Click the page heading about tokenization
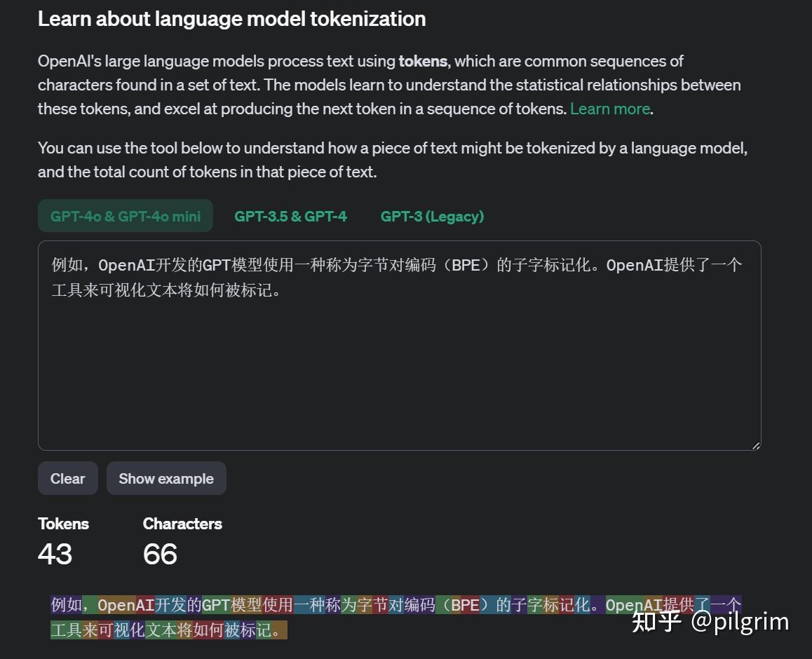Image resolution: width=812 pixels, height=659 pixels. click(232, 19)
